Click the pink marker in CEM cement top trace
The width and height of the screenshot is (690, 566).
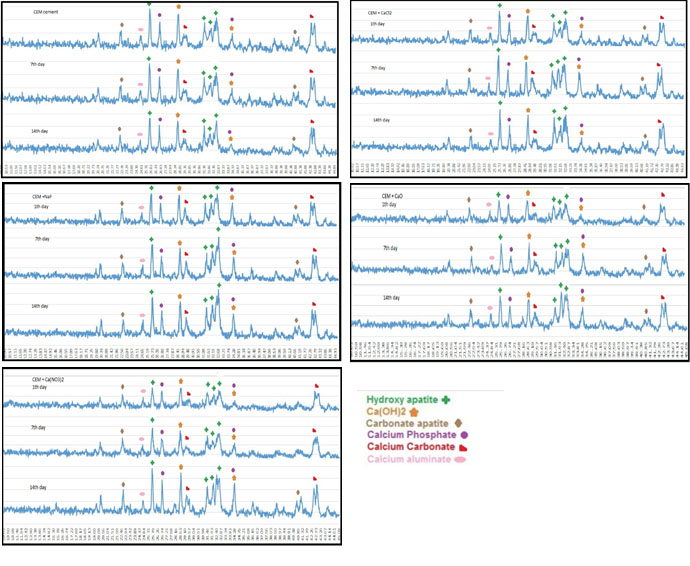[141, 29]
